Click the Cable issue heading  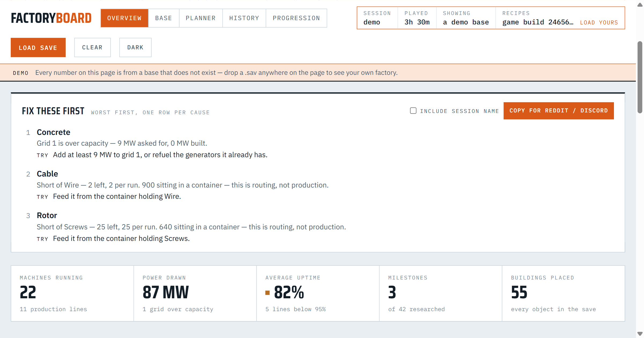tap(47, 174)
